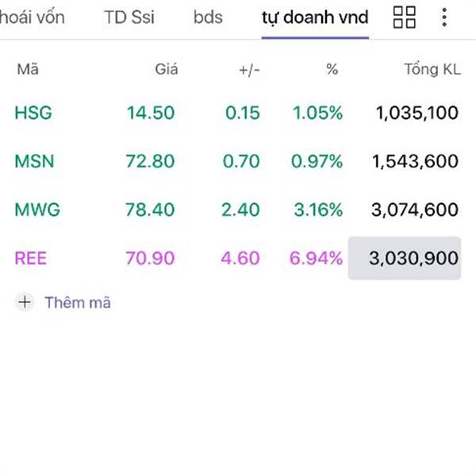Sort by the +/- column header
This screenshot has width=476, height=476.
249,70
